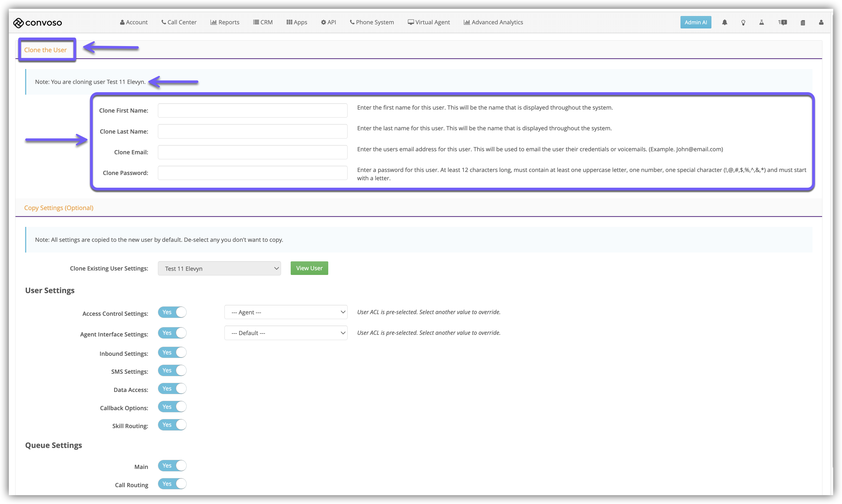The height and width of the screenshot is (504, 842).
Task: Click the Clone Password label
Action: 125,173
